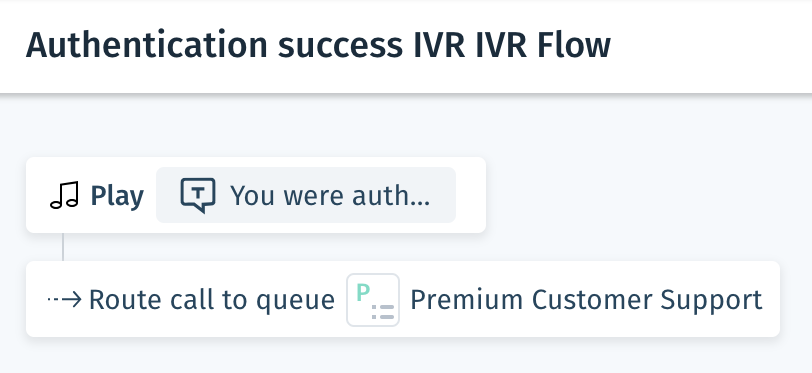Screen dimensions: 812x373
Task: Click empty canvas below the route step
Action: 404,356
